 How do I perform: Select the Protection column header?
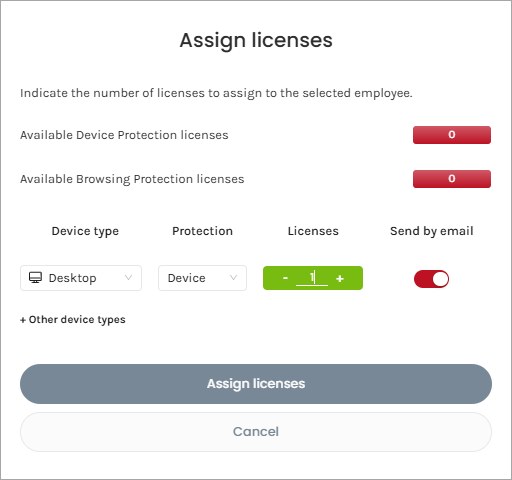[x=202, y=231]
